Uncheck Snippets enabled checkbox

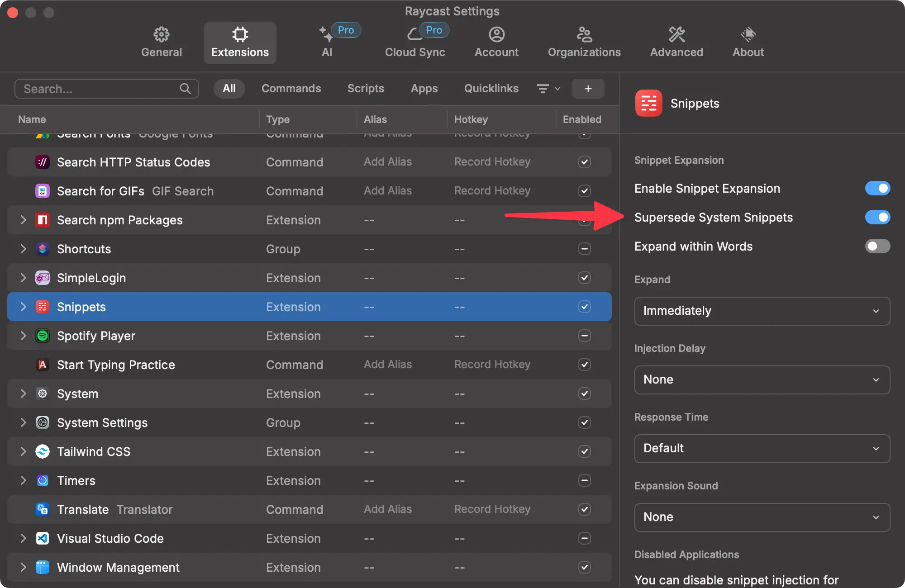click(x=584, y=307)
